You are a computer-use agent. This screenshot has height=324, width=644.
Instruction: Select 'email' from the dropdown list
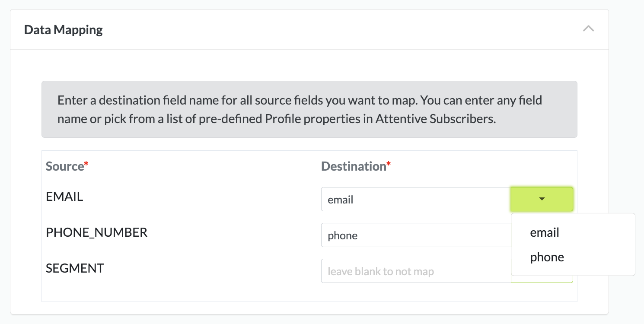(x=545, y=232)
